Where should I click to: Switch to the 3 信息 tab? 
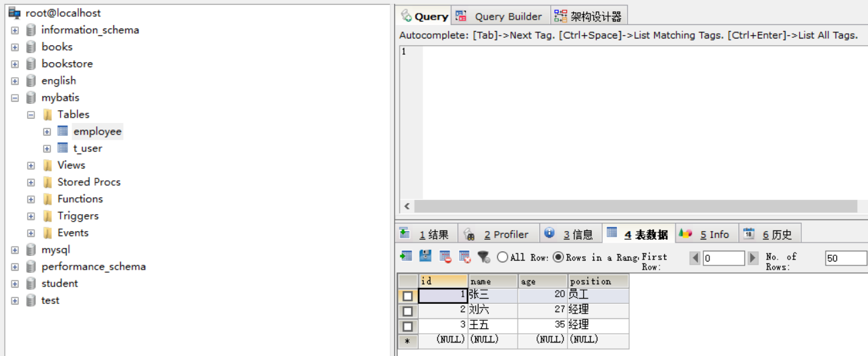570,234
